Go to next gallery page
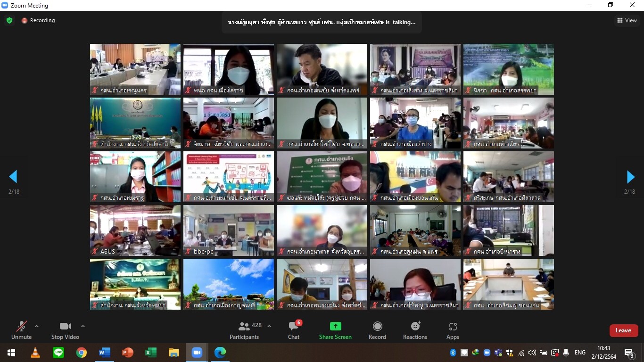This screenshot has width=644, height=362. click(x=630, y=177)
